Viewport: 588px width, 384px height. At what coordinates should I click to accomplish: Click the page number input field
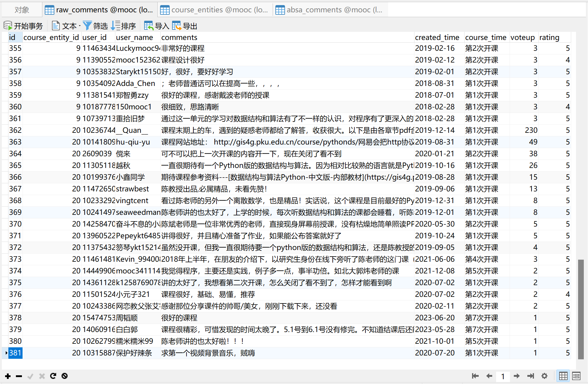click(x=503, y=376)
